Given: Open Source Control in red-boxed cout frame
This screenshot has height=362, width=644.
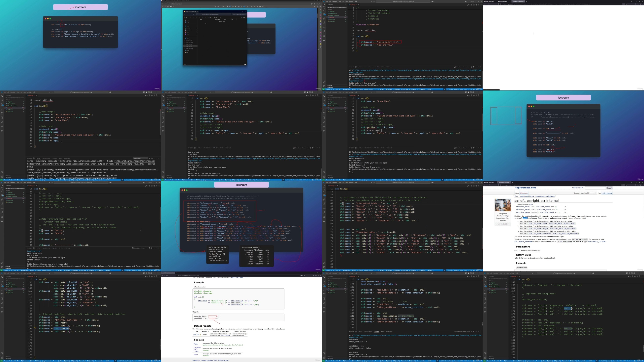Looking at the screenshot, I should point(324,14).
